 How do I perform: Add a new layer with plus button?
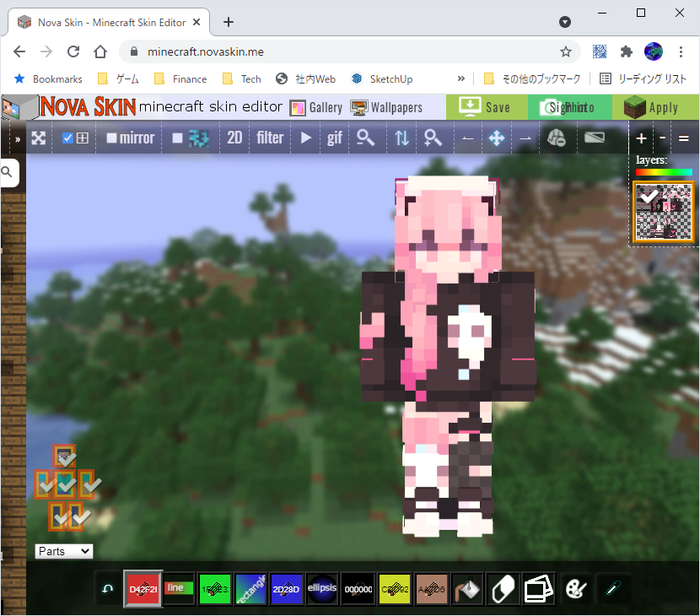(x=641, y=138)
